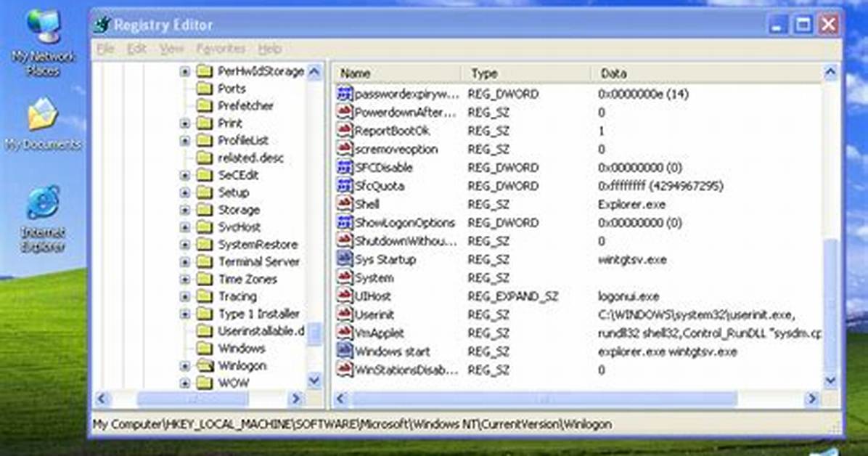Click the tree pane horizontal scrollbar thumb
The image size is (868, 456).
pyautogui.click(x=192, y=399)
